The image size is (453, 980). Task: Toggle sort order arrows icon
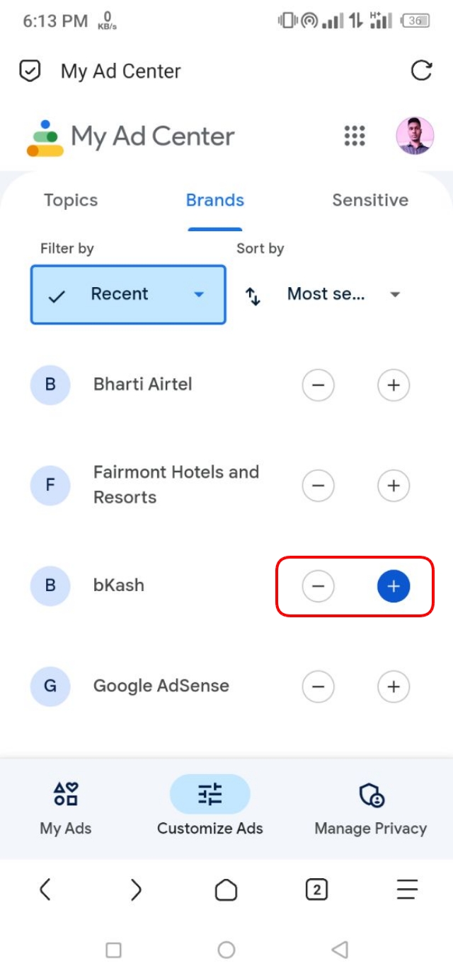253,296
